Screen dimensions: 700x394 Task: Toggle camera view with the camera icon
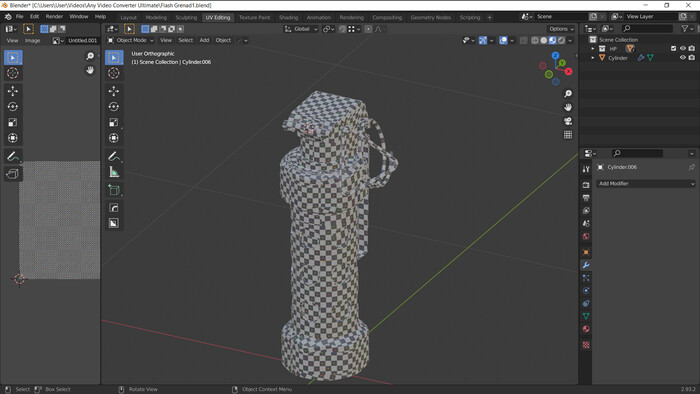pyautogui.click(x=568, y=121)
